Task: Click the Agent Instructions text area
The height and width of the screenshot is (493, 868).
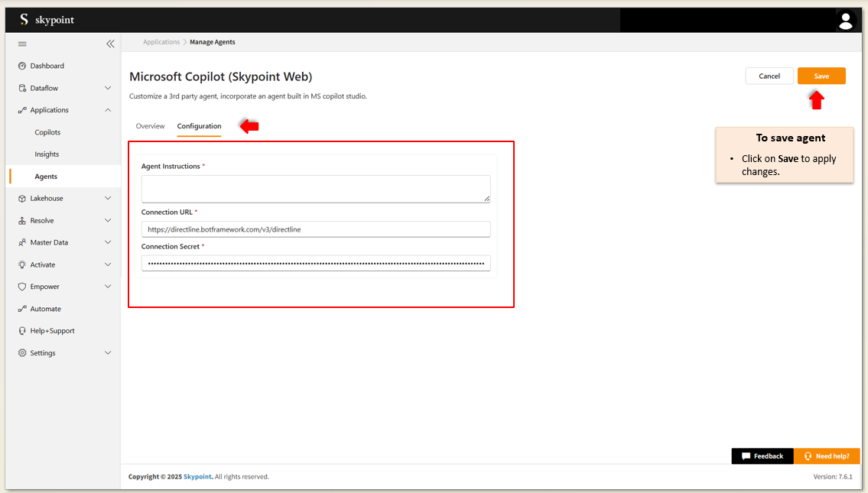Action: click(315, 189)
